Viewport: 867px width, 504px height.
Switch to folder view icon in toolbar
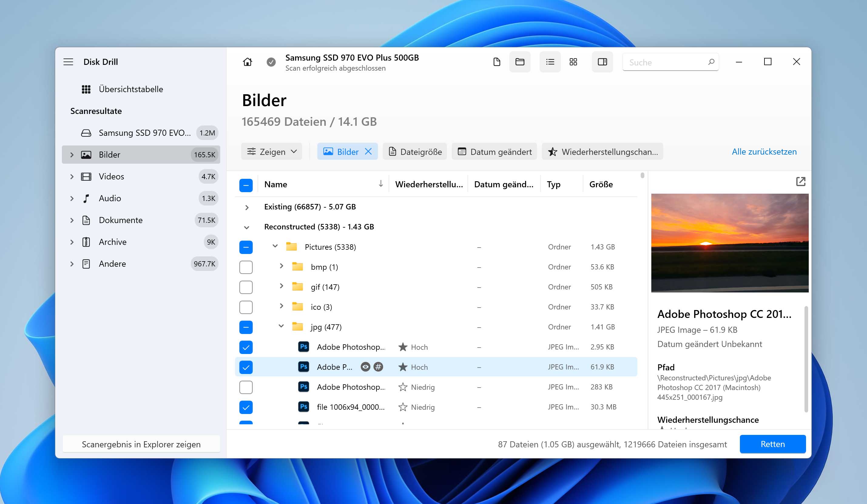[520, 62]
